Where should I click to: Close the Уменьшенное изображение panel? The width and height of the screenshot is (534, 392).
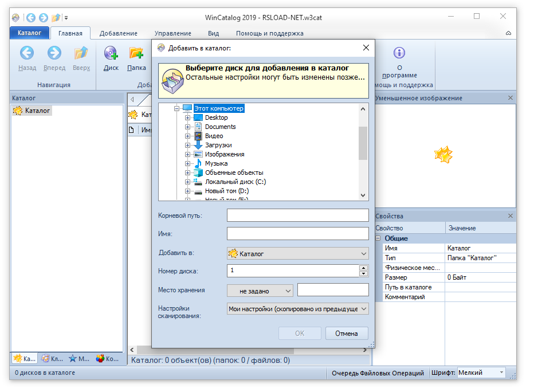[x=510, y=98]
